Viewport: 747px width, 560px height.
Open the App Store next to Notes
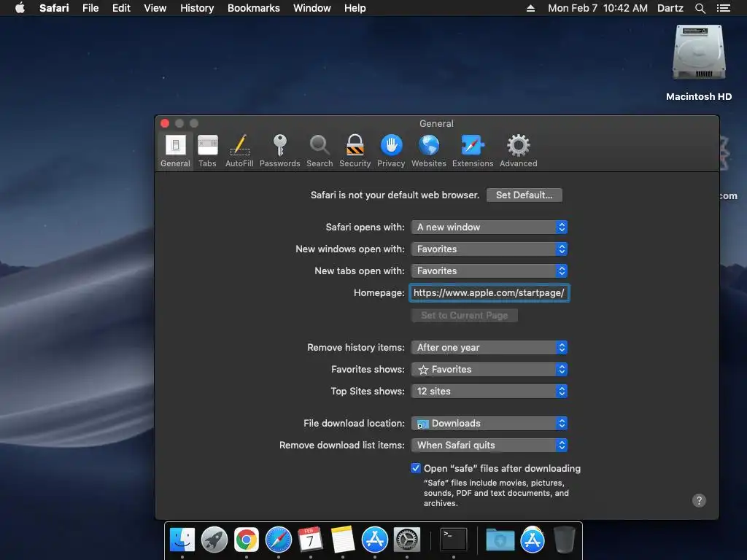(x=375, y=540)
